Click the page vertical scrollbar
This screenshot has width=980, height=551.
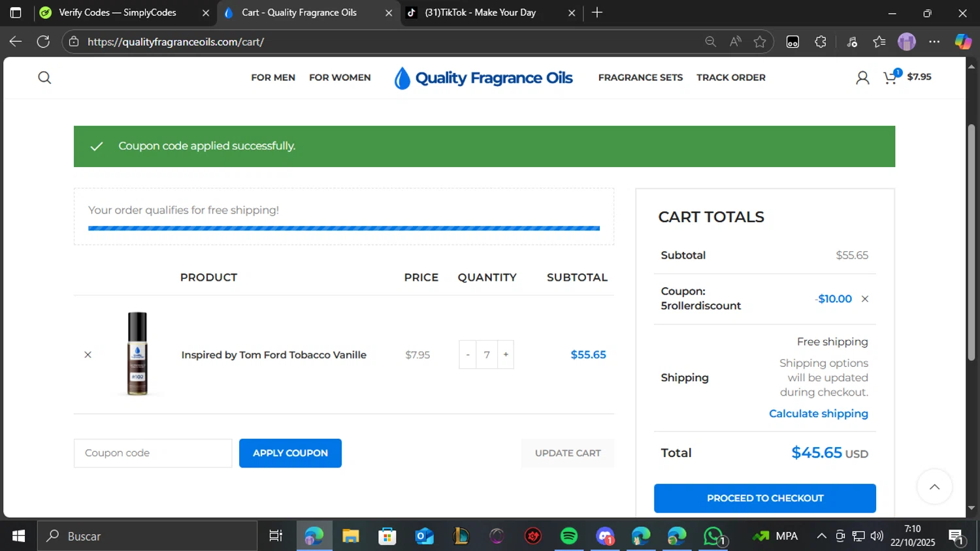972,243
